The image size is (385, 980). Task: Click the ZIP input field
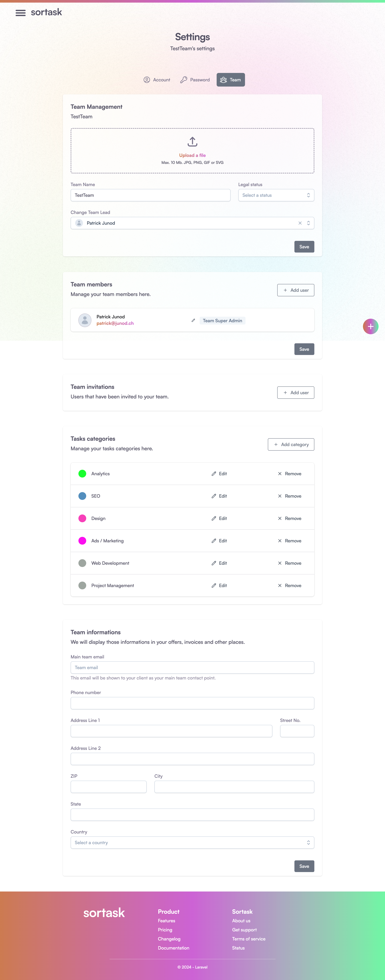pyautogui.click(x=108, y=787)
